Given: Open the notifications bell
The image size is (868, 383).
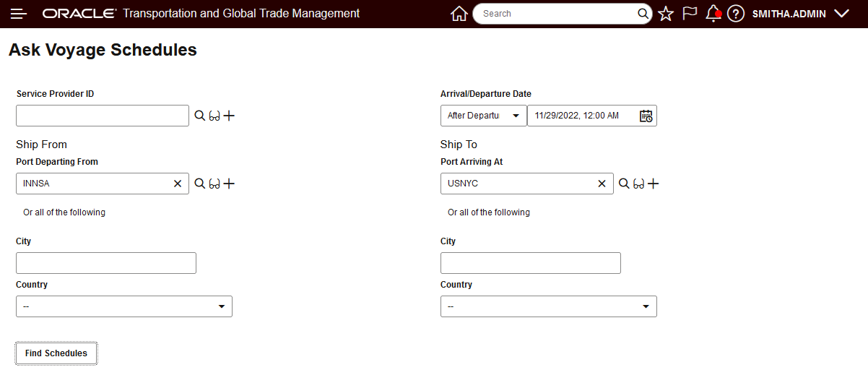Looking at the screenshot, I should [713, 13].
